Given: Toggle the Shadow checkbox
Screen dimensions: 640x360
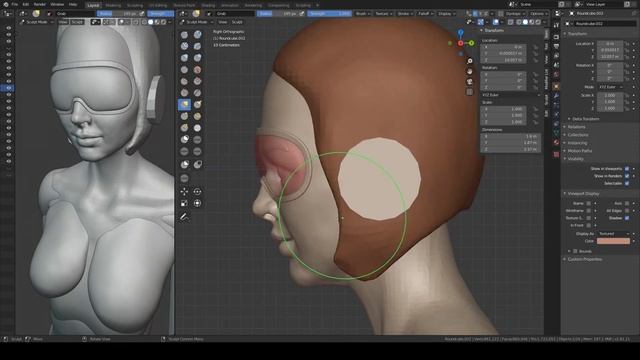Looking at the screenshot, I should (x=627, y=218).
